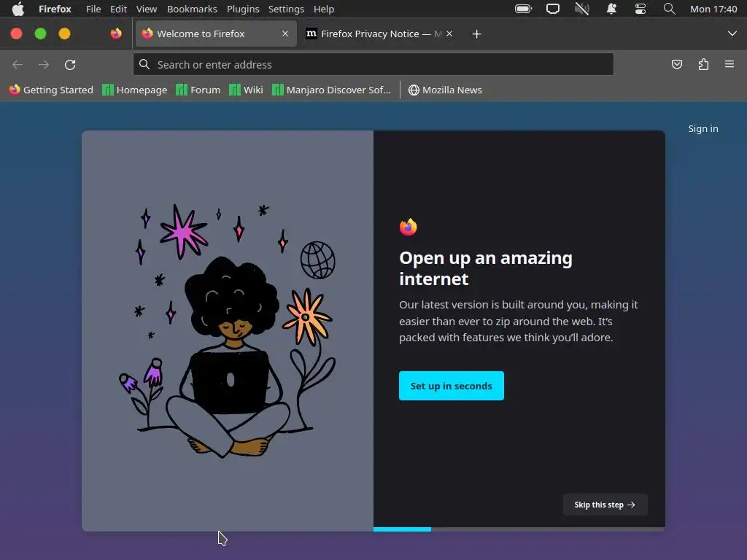This screenshot has width=747, height=560.
Task: Go back one page
Action: tap(18, 64)
